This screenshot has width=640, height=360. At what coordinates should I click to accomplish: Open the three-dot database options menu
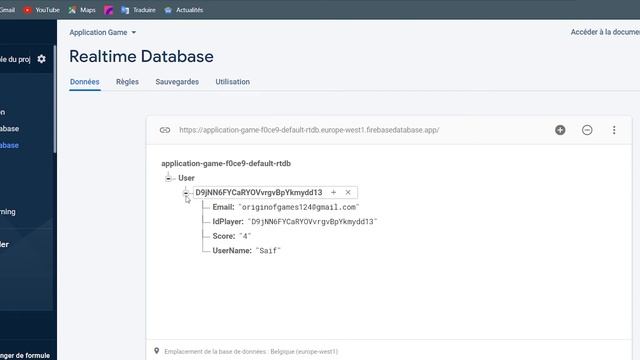click(x=614, y=130)
